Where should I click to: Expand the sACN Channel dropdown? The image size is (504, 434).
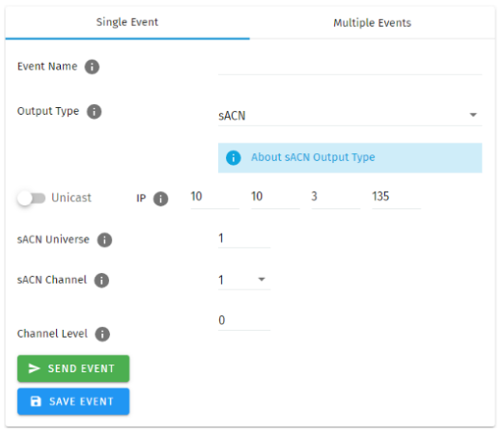pyautogui.click(x=244, y=280)
